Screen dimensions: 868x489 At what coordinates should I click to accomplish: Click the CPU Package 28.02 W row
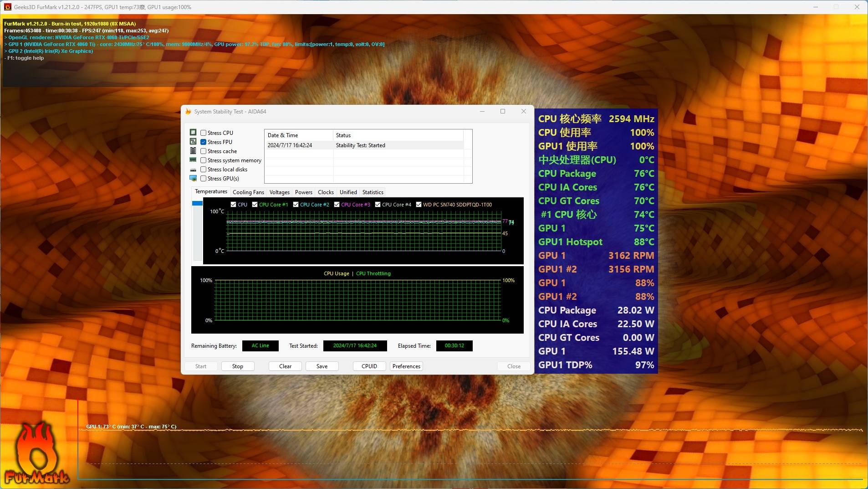click(596, 310)
